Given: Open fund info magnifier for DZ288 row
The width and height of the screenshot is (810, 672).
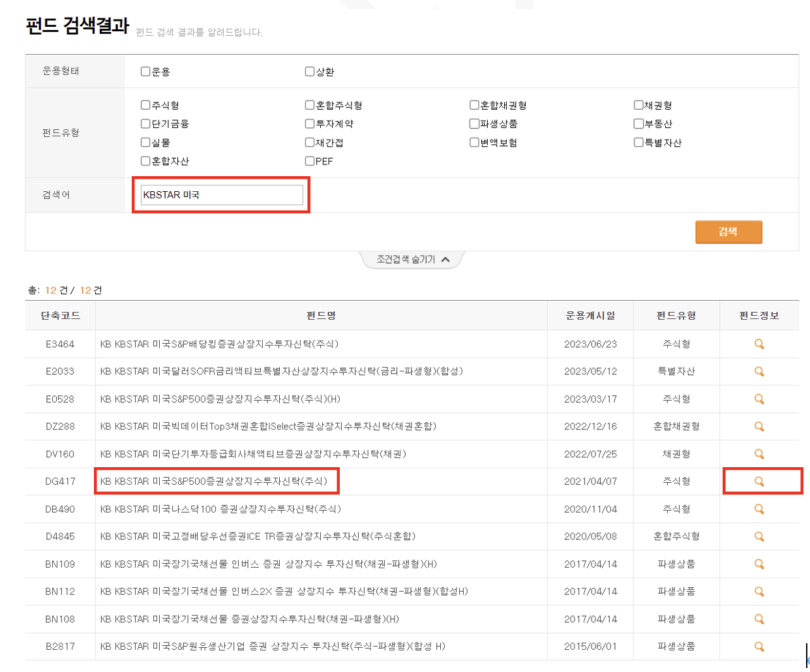Looking at the screenshot, I should (759, 426).
